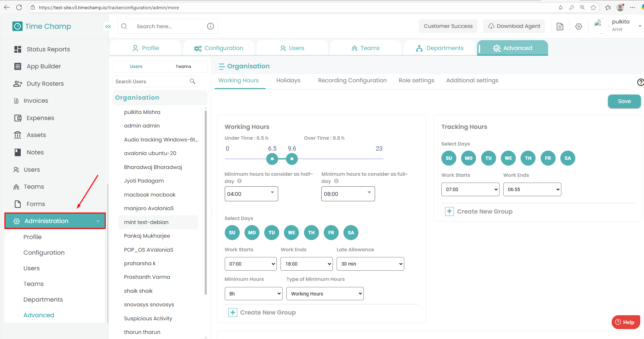The height and width of the screenshot is (339, 644).
Task: Collapse the sidebar with double-chevron icon
Action: (108, 27)
